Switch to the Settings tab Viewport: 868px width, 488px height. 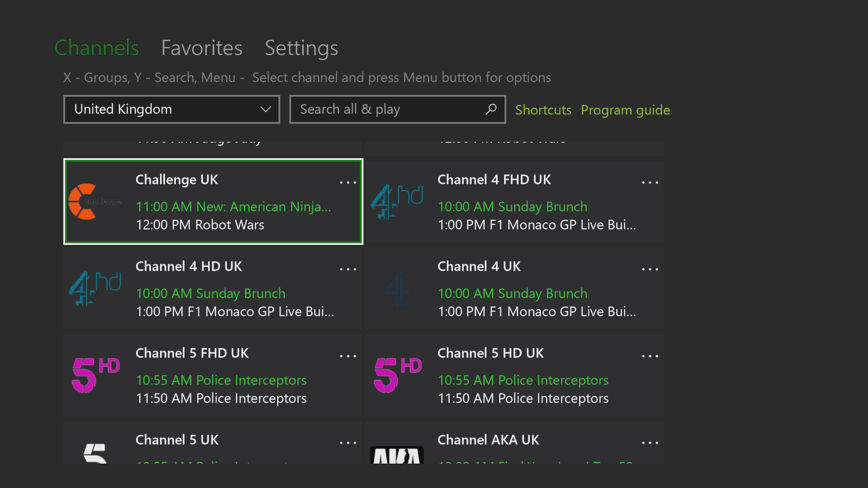tap(301, 48)
